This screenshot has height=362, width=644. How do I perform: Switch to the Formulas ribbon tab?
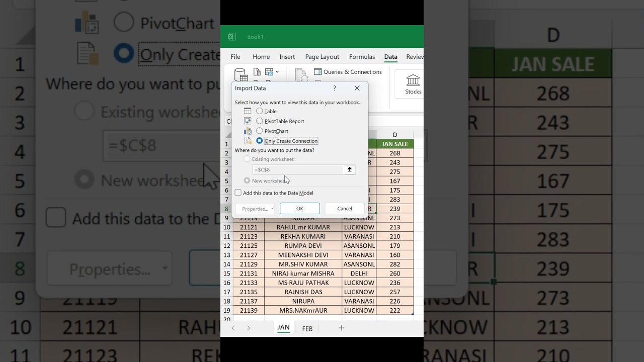(x=362, y=57)
